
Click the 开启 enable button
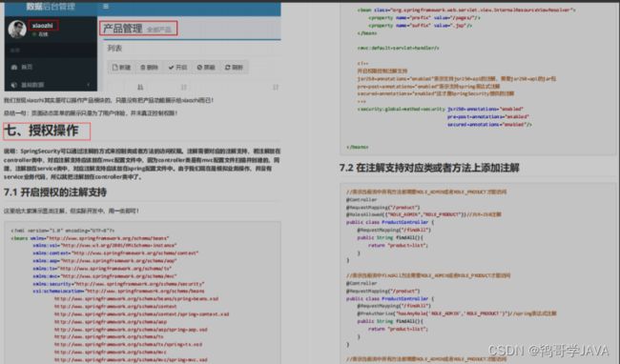coord(177,68)
